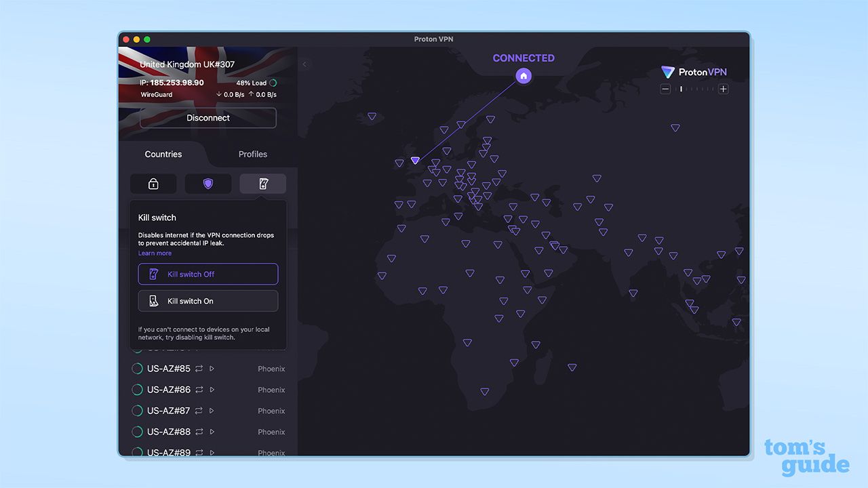Viewport: 868px width, 488px height.
Task: Click the P2P arrows icon for US-AZ#86
Action: 199,390
